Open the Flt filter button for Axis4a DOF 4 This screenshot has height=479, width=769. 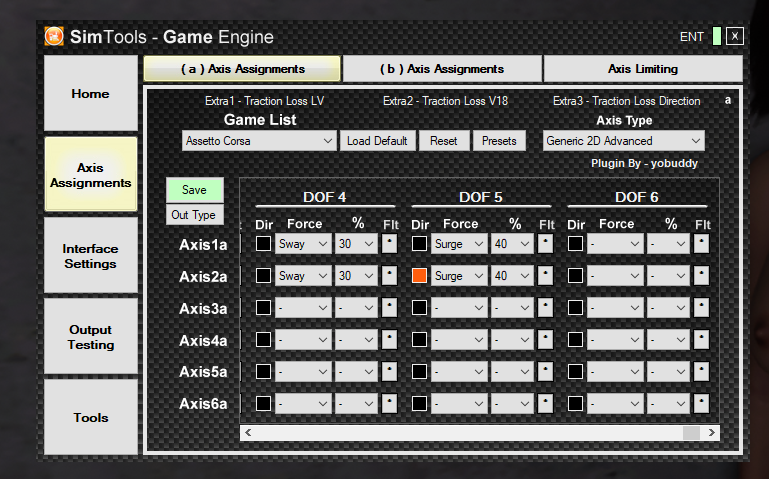coord(389,339)
